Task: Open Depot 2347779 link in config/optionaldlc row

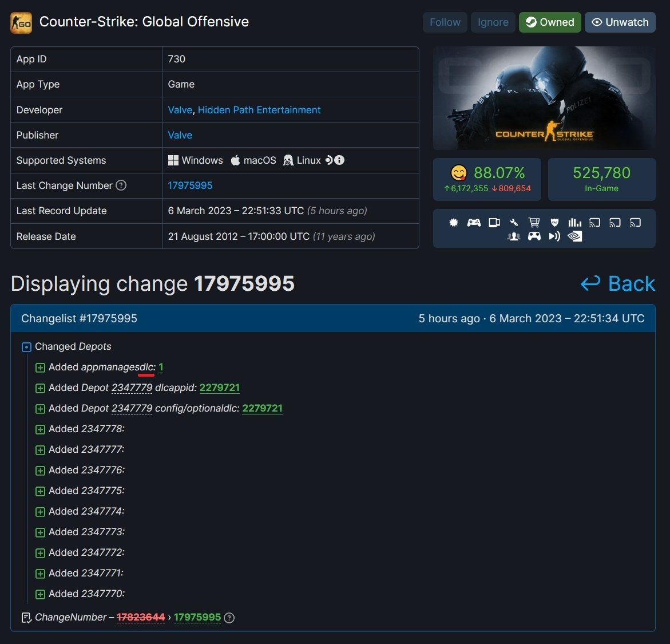Action: tap(132, 408)
